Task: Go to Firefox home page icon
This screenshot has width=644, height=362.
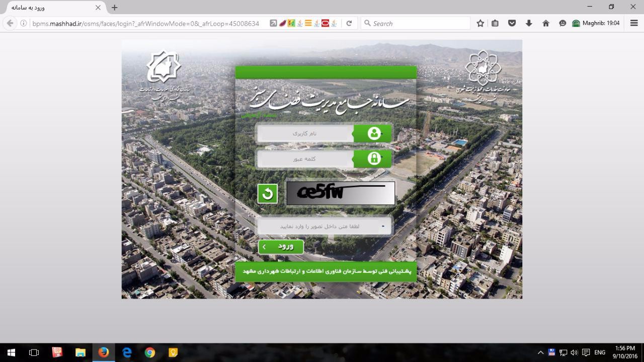Action: pyautogui.click(x=545, y=23)
